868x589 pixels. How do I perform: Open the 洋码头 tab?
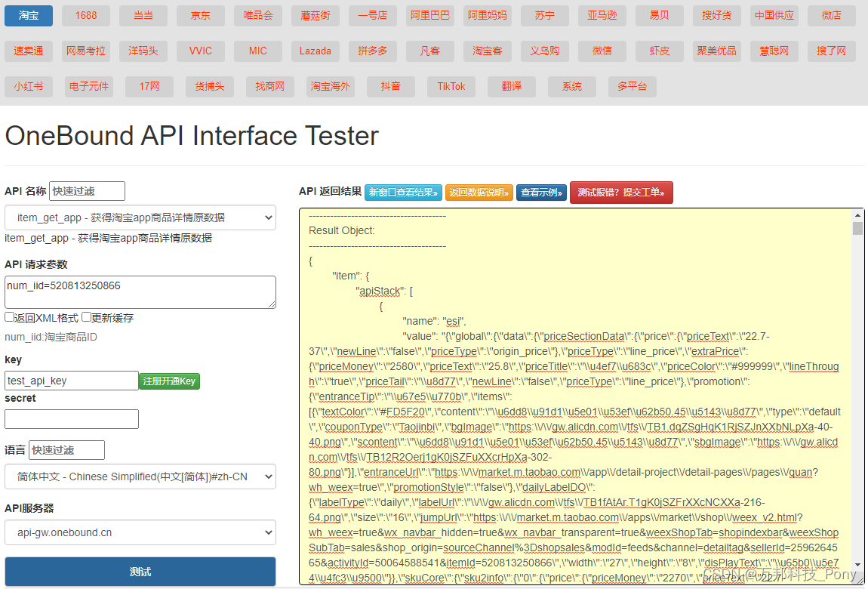tap(143, 51)
